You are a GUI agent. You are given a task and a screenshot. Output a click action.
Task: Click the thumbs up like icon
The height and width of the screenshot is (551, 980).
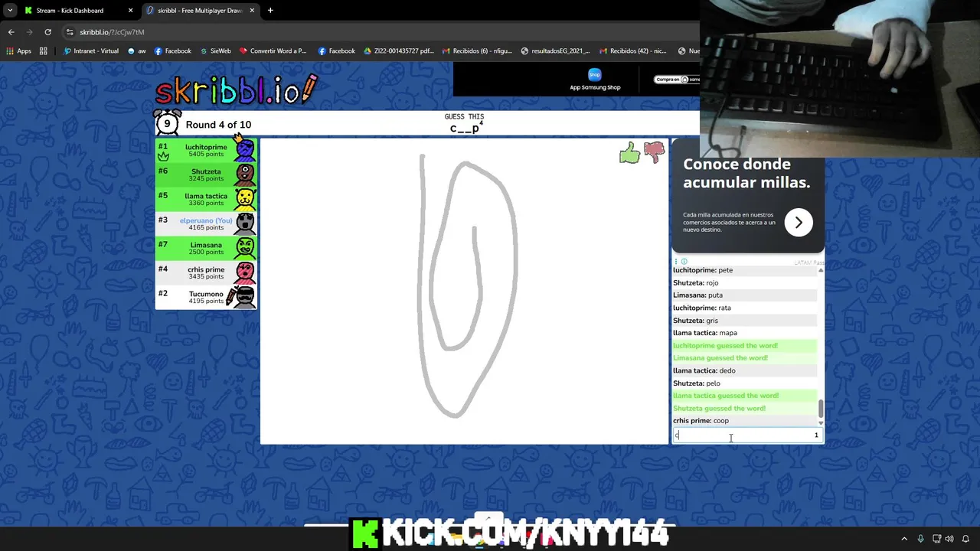pos(629,153)
